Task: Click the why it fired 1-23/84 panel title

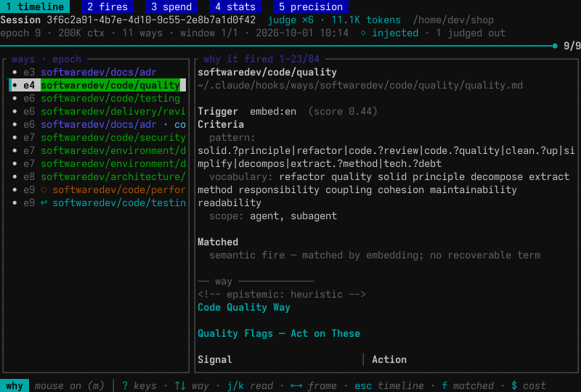Action: (261, 60)
